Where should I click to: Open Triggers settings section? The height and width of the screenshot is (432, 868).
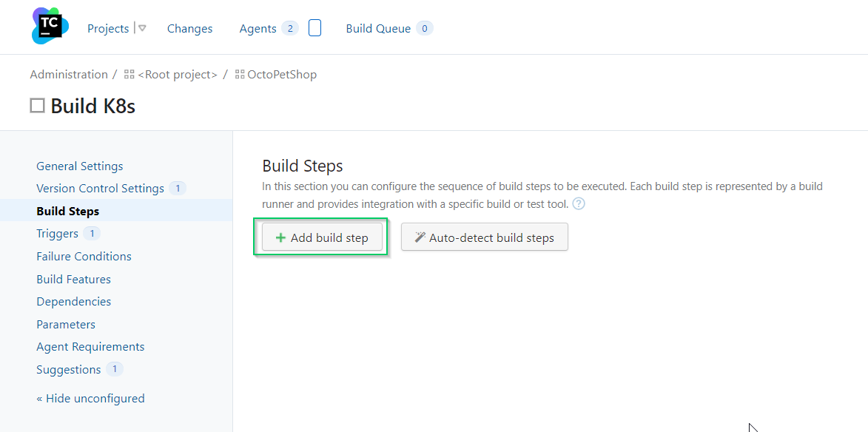click(x=57, y=234)
